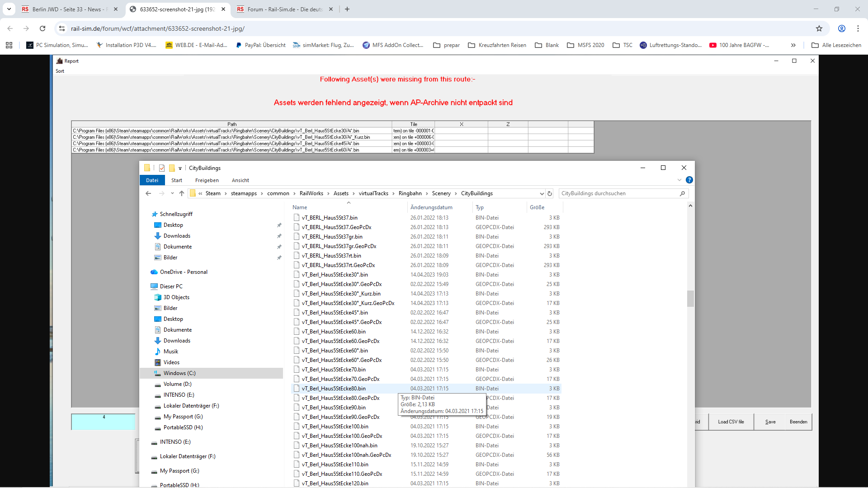Image resolution: width=868 pixels, height=488 pixels.
Task: Open the Ansicht ribbon tab
Action: (240, 180)
